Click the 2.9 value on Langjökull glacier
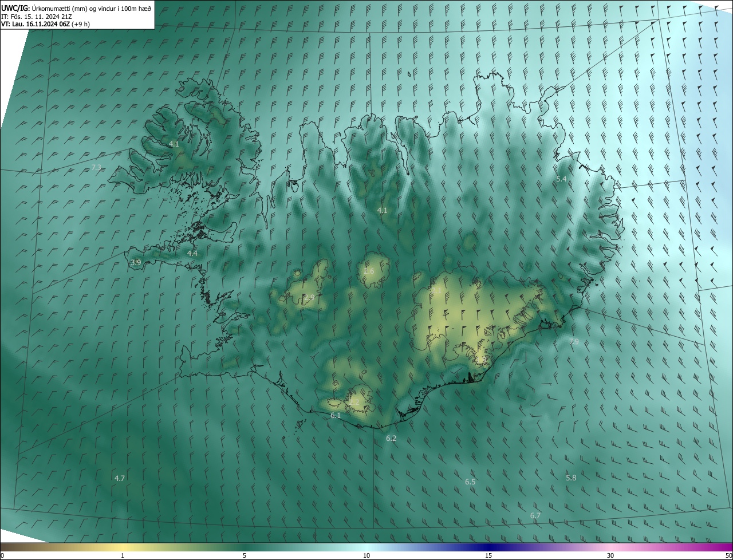This screenshot has height=560, width=733. tap(309, 297)
